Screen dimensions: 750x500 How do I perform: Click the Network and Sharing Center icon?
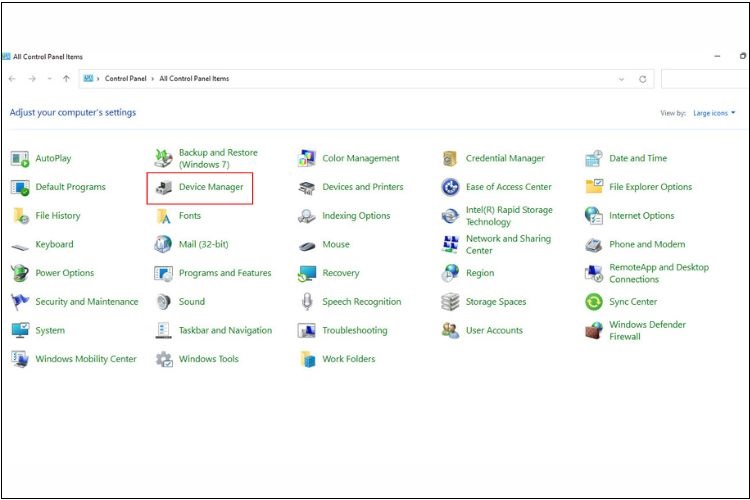tap(450, 244)
